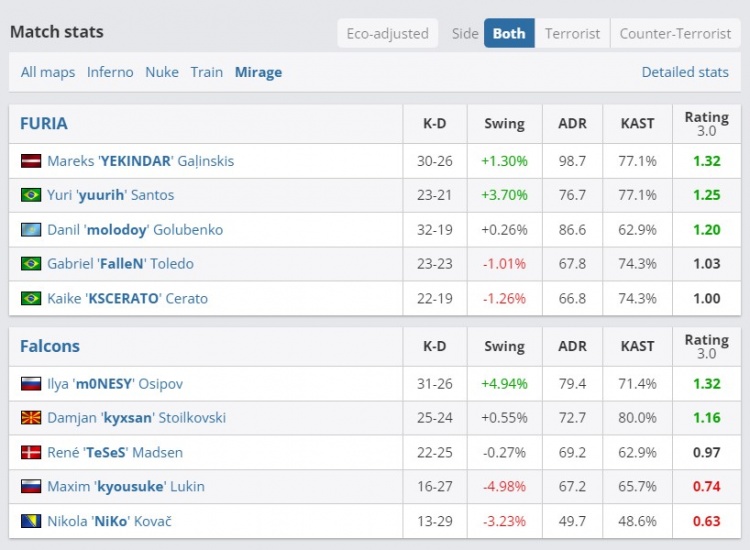Open the Detailed stats link
Image resolution: width=750 pixels, height=550 pixels.
point(685,72)
